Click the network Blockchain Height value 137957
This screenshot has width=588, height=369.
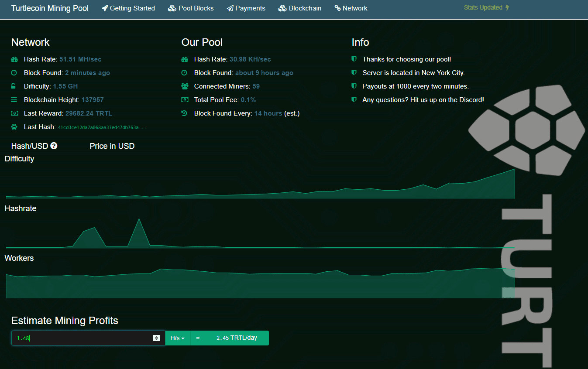point(93,100)
